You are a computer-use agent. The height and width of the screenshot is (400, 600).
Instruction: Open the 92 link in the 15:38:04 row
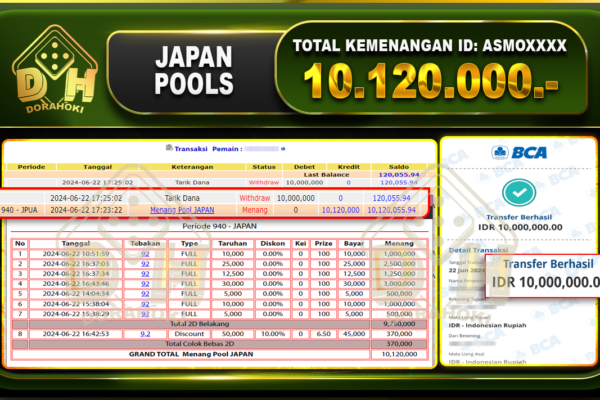(x=145, y=304)
